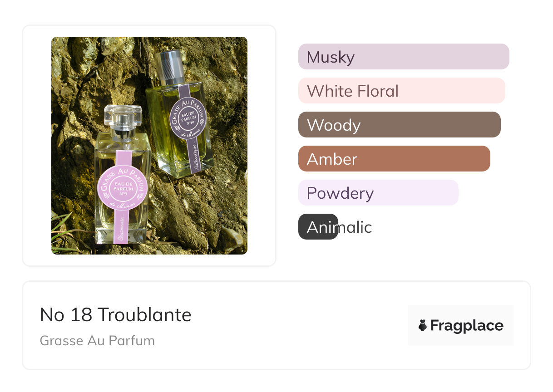Image resolution: width=553 pixels, height=392 pixels.
Task: Select the White Floral accord bar
Action: click(401, 91)
